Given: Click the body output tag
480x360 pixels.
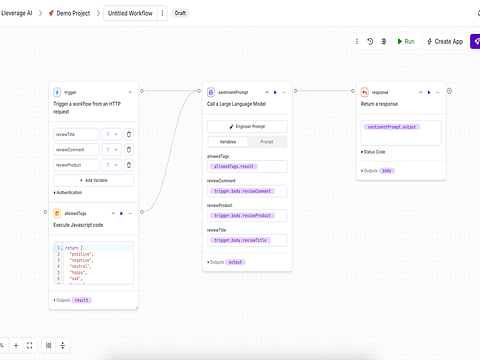Looking at the screenshot, I should tap(387, 171).
